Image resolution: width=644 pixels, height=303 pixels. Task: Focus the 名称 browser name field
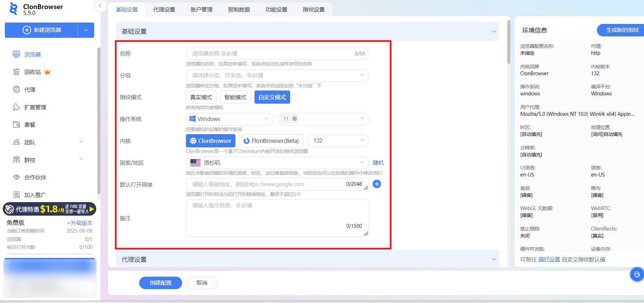(x=277, y=54)
